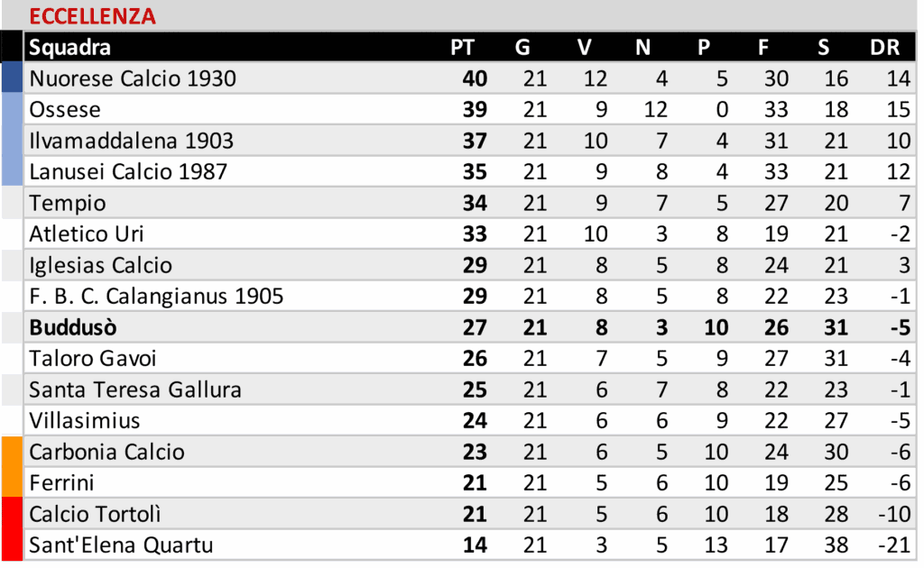
Task: Open the bold Buddusò team row
Action: tap(72, 327)
